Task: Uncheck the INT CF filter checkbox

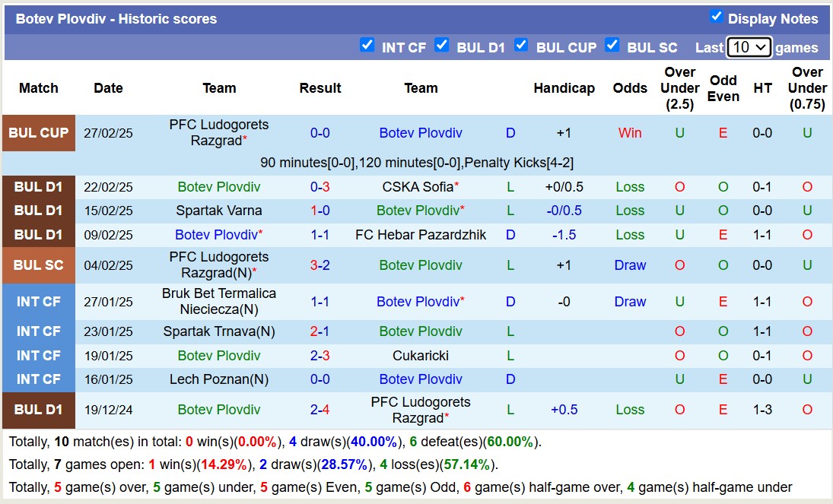Action: coord(367,45)
